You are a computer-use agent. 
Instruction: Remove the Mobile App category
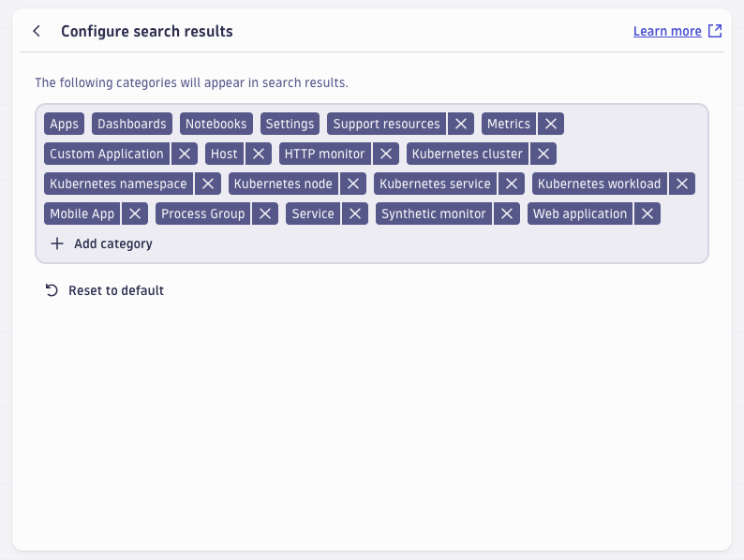[x=136, y=214]
